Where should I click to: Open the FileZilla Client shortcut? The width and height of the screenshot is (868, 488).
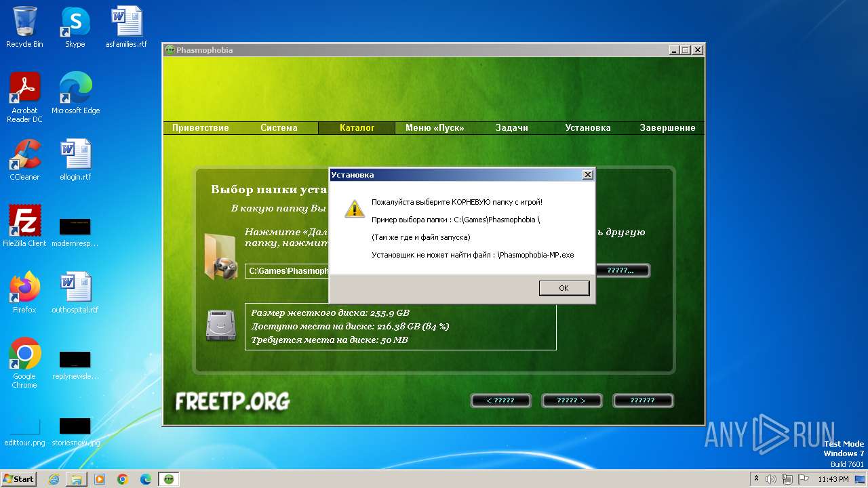(24, 226)
